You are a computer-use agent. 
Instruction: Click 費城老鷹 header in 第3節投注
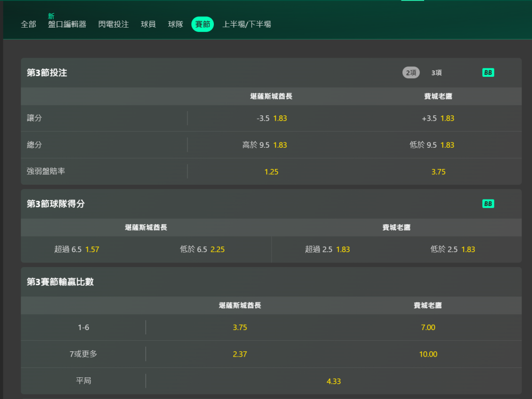coord(438,97)
